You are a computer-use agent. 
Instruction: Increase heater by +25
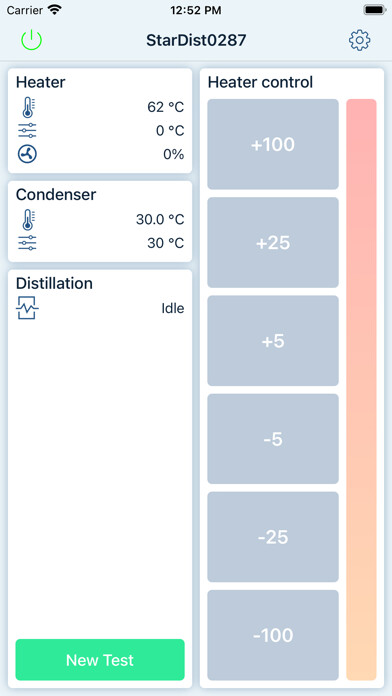click(273, 242)
